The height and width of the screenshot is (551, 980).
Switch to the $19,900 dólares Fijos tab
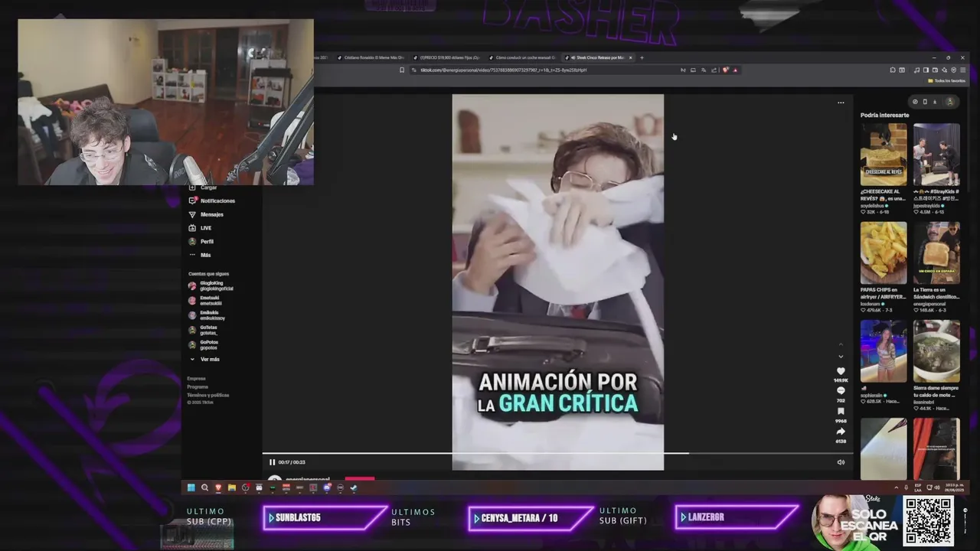(446, 57)
